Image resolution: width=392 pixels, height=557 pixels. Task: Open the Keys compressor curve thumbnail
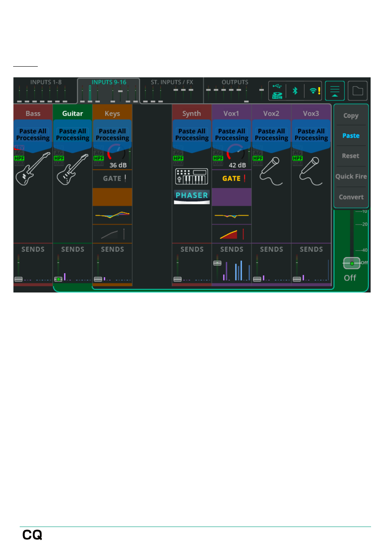pyautogui.click(x=112, y=234)
